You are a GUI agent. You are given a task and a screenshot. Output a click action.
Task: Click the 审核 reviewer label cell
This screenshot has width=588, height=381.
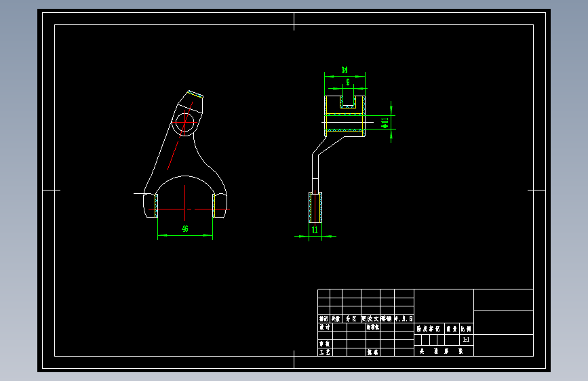[325, 344]
